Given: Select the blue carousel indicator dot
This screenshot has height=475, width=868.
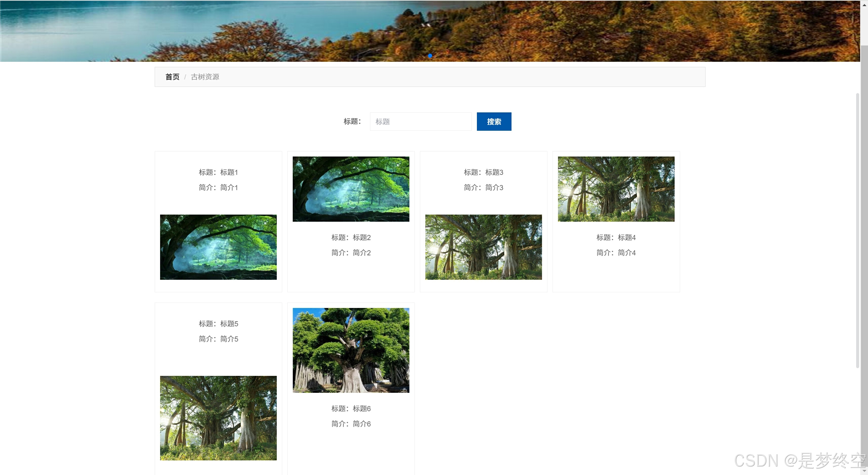Looking at the screenshot, I should pyautogui.click(x=430, y=56).
